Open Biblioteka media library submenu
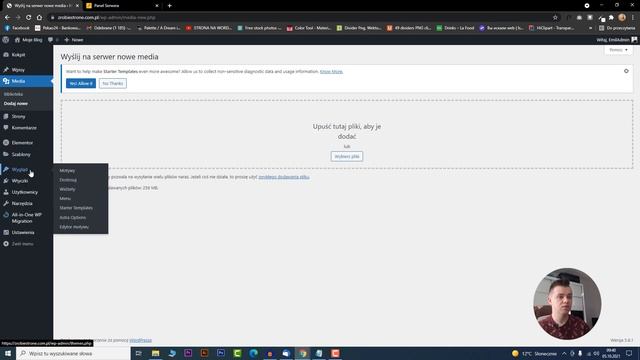This screenshot has height=360, width=640. coord(13,94)
